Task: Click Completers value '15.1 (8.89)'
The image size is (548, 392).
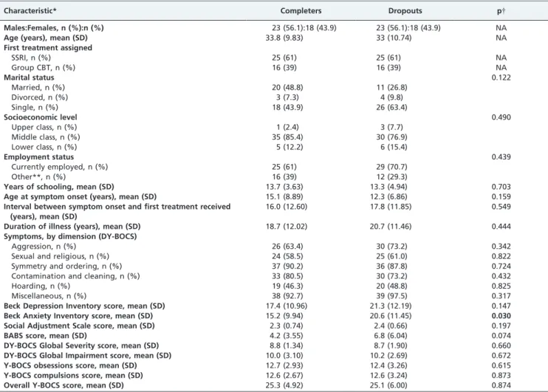Action: (x=284, y=196)
